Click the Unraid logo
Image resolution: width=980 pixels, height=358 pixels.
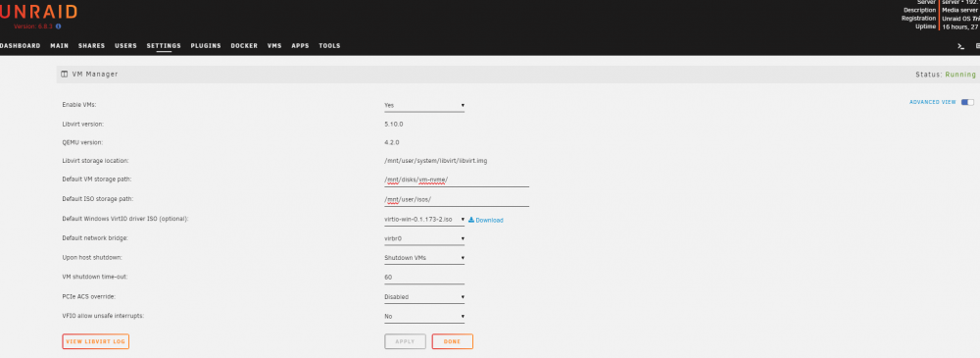[x=39, y=12]
